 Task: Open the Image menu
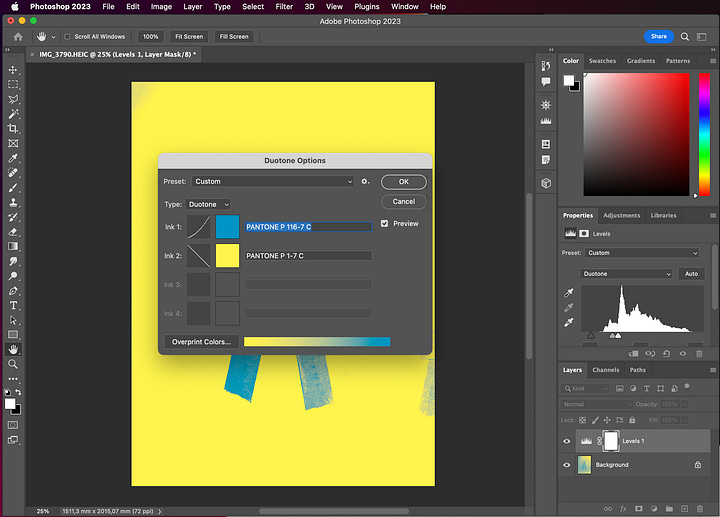coord(161,7)
